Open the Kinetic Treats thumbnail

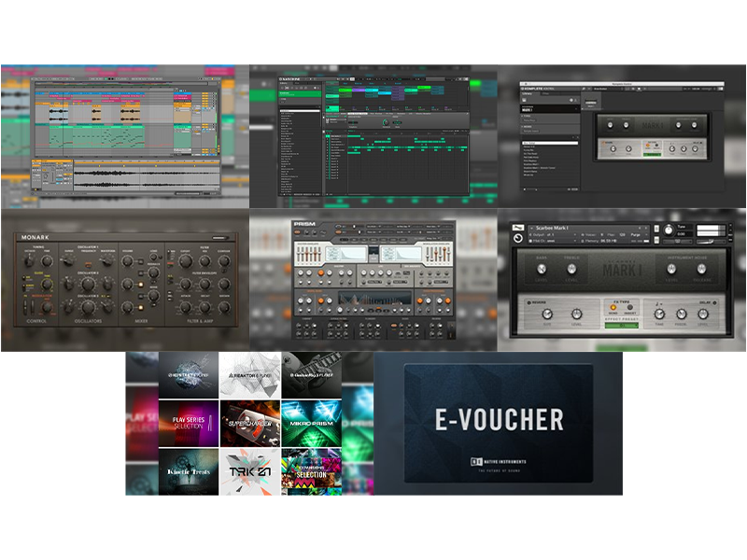click(189, 471)
